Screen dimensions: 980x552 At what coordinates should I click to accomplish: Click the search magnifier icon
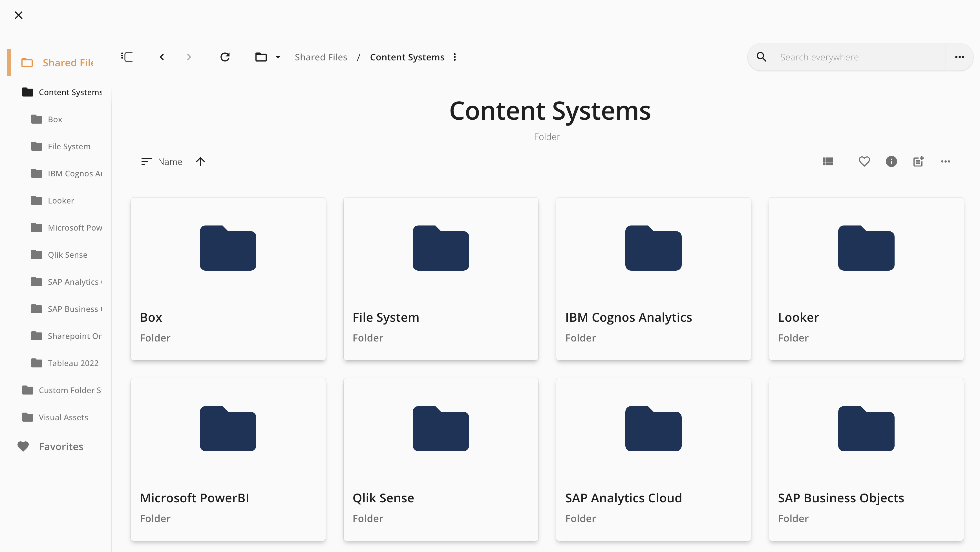pos(761,57)
